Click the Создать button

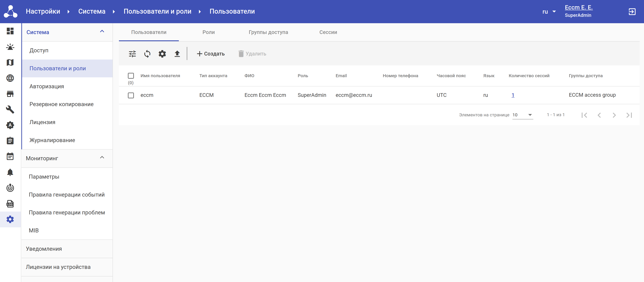pyautogui.click(x=211, y=54)
